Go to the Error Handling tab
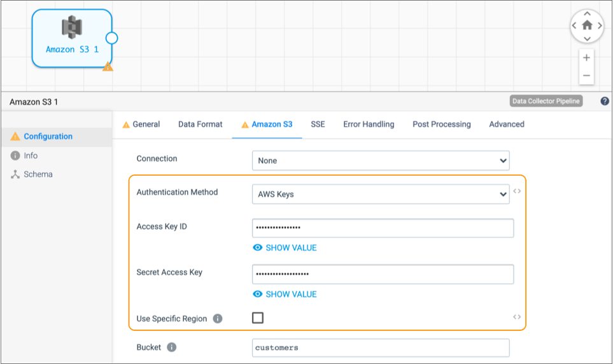The width and height of the screenshot is (613, 364). click(369, 124)
